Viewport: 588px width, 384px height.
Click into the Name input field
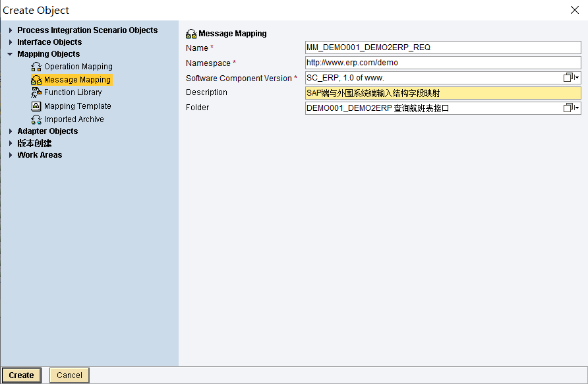click(x=442, y=48)
